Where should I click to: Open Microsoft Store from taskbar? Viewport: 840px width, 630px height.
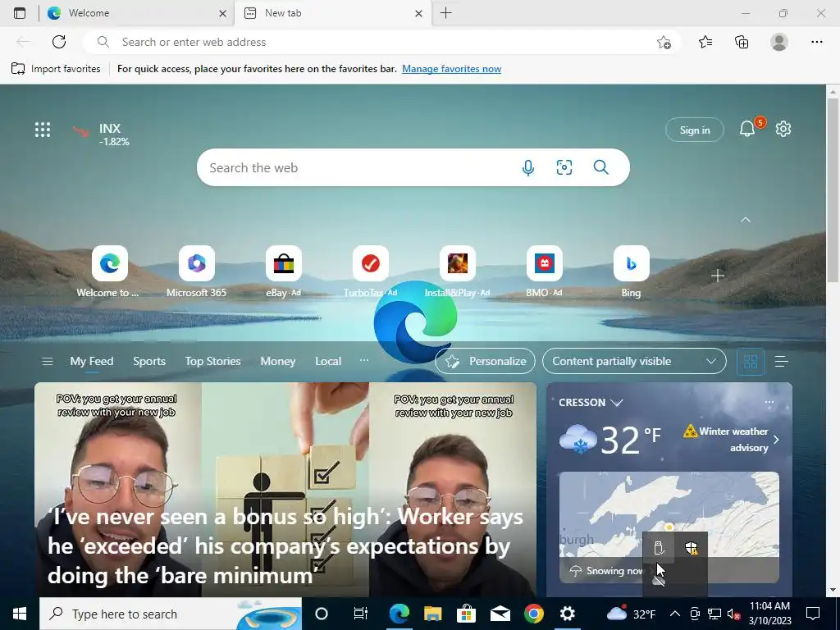tap(466, 614)
